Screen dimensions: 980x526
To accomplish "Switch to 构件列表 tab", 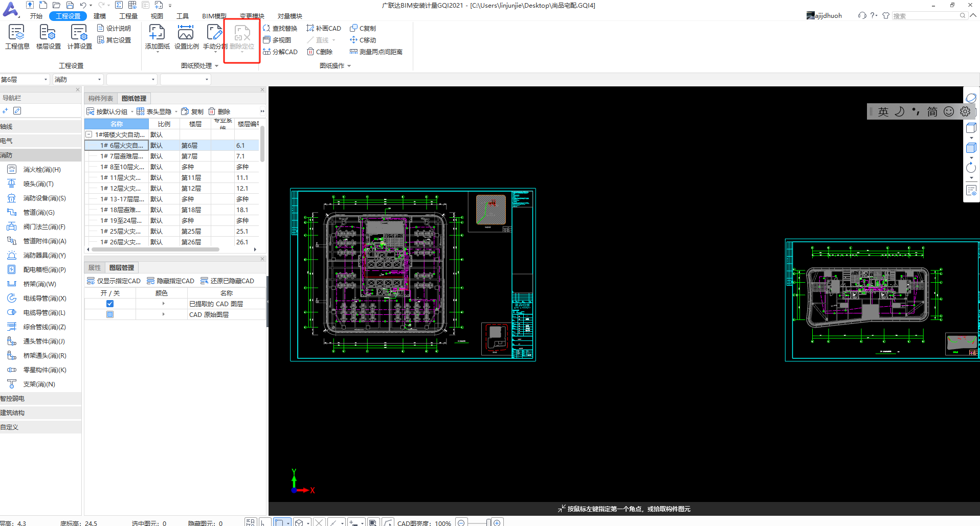I will (x=101, y=98).
